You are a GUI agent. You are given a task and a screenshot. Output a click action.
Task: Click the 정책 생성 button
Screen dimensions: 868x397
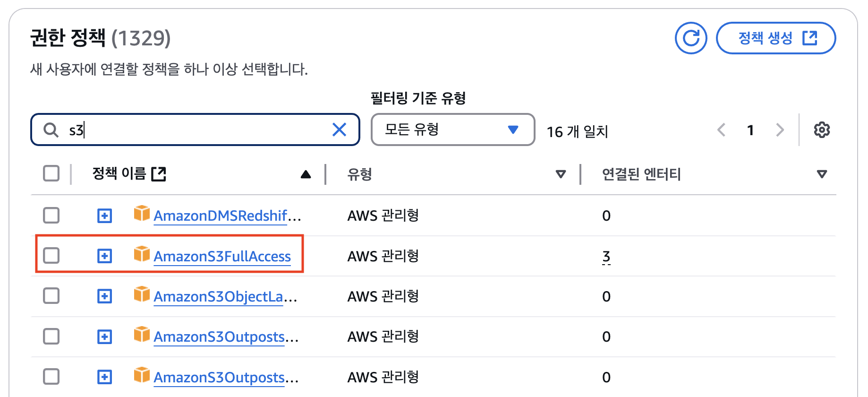[776, 38]
